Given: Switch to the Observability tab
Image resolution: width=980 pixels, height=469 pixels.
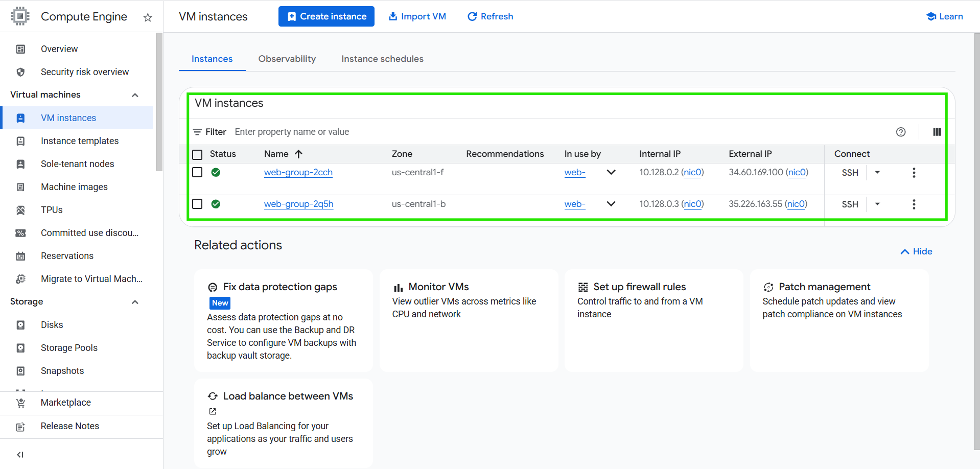Looking at the screenshot, I should [287, 59].
